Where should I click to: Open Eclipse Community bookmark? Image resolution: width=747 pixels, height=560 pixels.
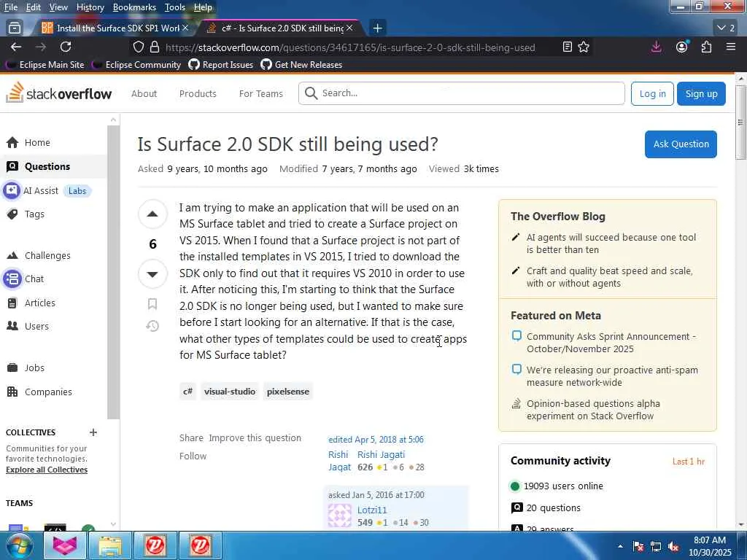point(137,65)
